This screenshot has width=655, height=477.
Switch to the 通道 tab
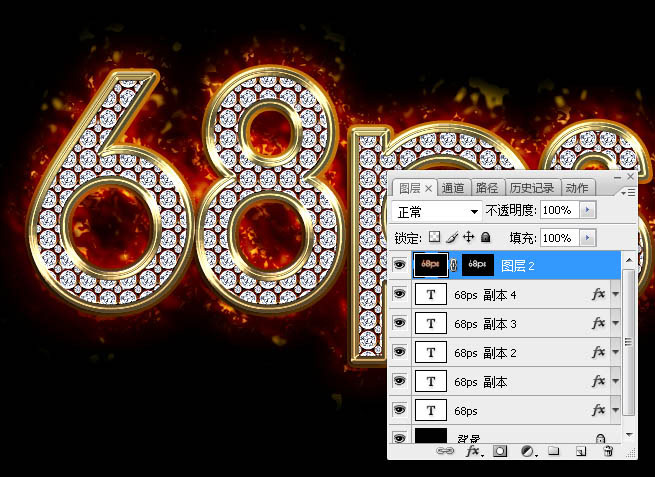point(452,188)
